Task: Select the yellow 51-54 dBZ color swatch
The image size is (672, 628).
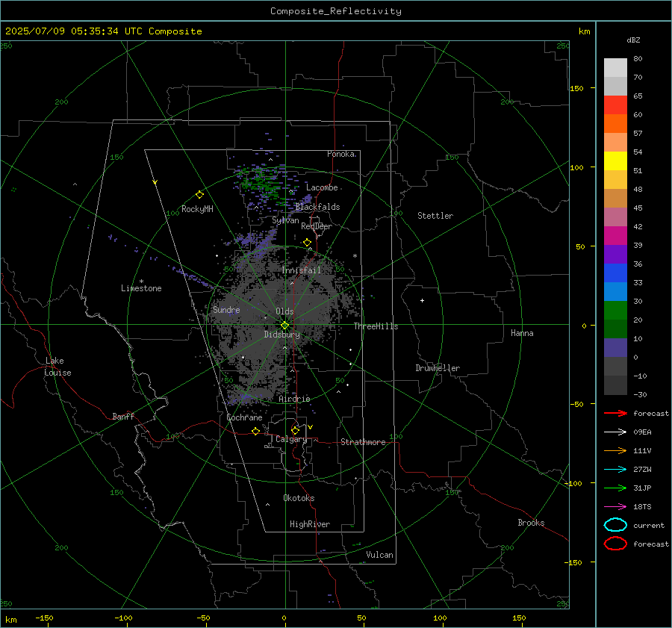Action: [615, 161]
